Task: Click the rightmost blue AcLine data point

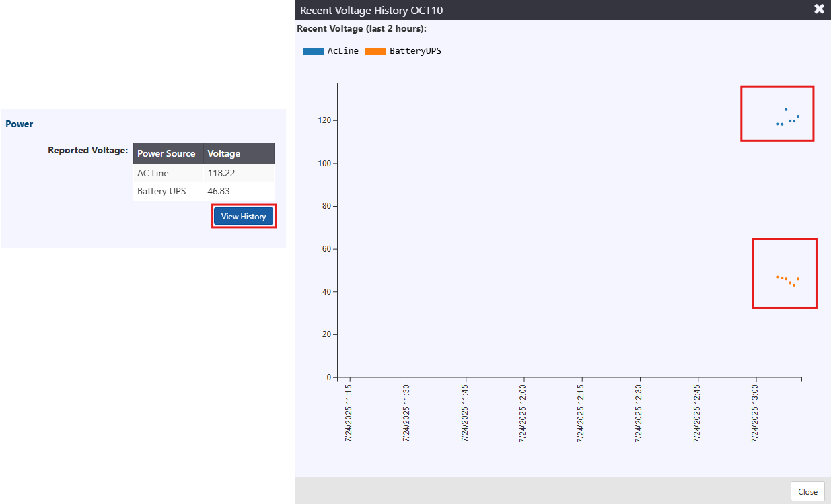Action: [x=798, y=116]
